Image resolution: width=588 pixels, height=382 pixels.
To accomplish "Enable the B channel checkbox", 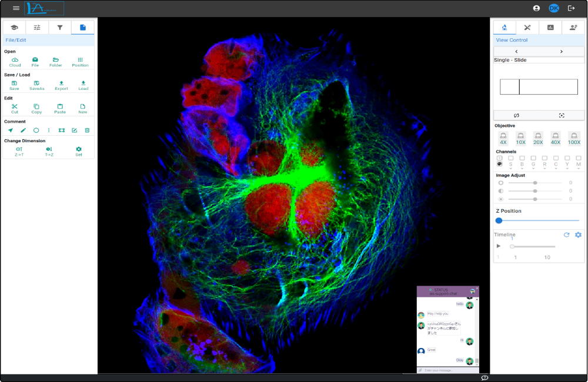I will [522, 158].
